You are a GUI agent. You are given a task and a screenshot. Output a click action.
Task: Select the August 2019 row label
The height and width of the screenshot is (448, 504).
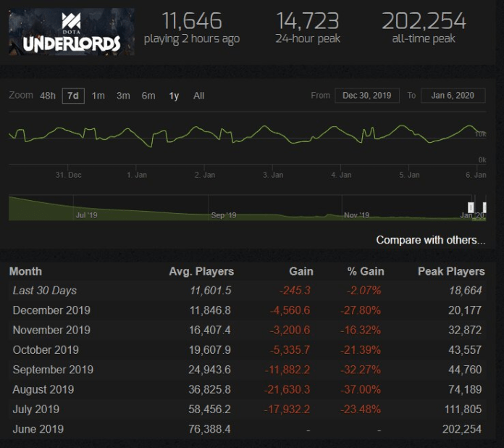tap(43, 390)
